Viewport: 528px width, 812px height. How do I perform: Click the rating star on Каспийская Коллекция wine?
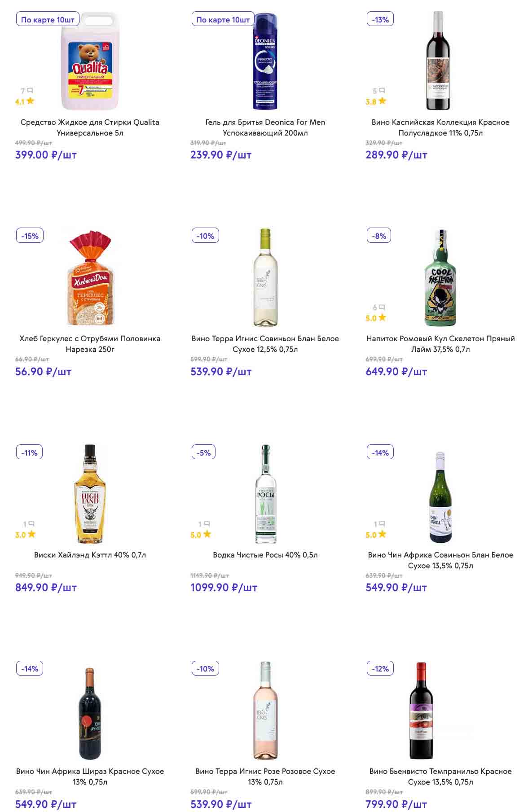[382, 101]
